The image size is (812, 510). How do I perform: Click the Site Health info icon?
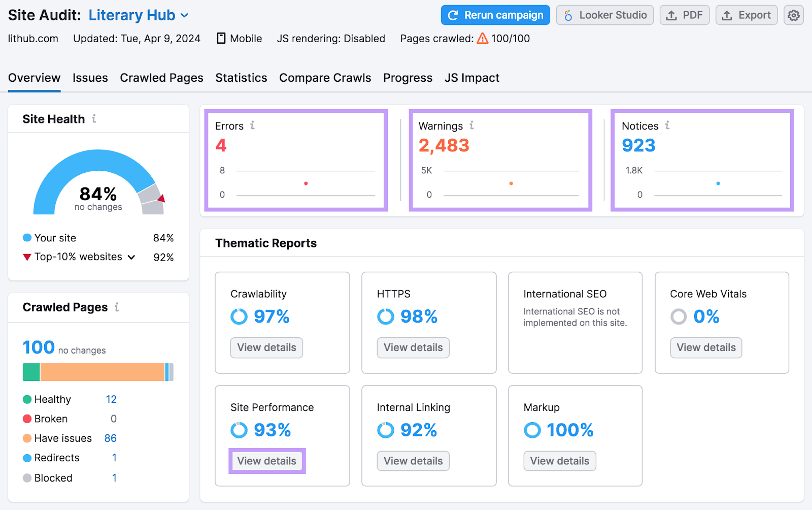(93, 119)
